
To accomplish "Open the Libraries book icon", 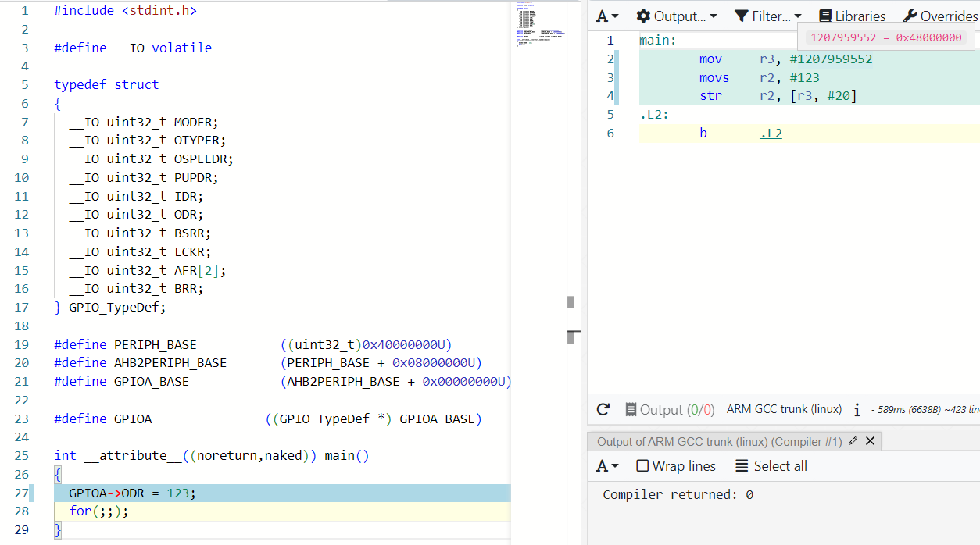I will coord(824,16).
